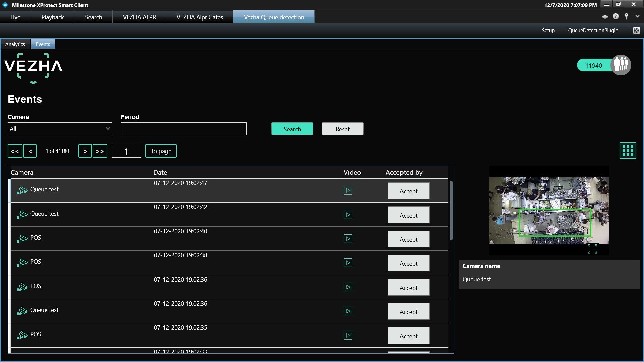The height and width of the screenshot is (362, 644).
Task: Click the teal Search button
Action: pos(292,129)
